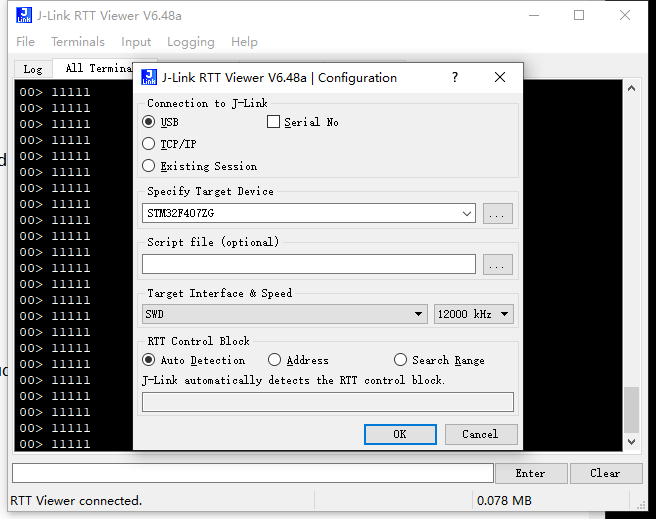The height and width of the screenshot is (519, 656).
Task: Click into the Script file input field
Action: (x=309, y=264)
